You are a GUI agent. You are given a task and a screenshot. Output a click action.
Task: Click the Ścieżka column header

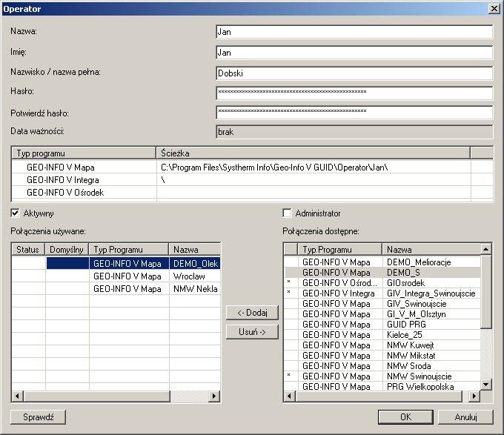pos(314,153)
